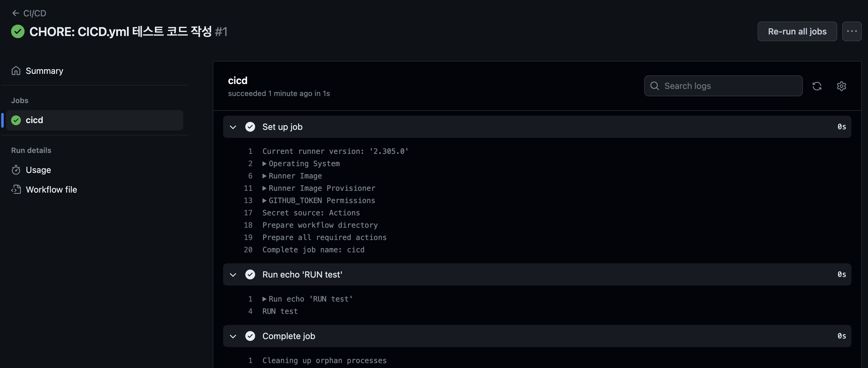Click the refresh logs icon
Viewport: 868px width, 368px height.
pyautogui.click(x=816, y=86)
